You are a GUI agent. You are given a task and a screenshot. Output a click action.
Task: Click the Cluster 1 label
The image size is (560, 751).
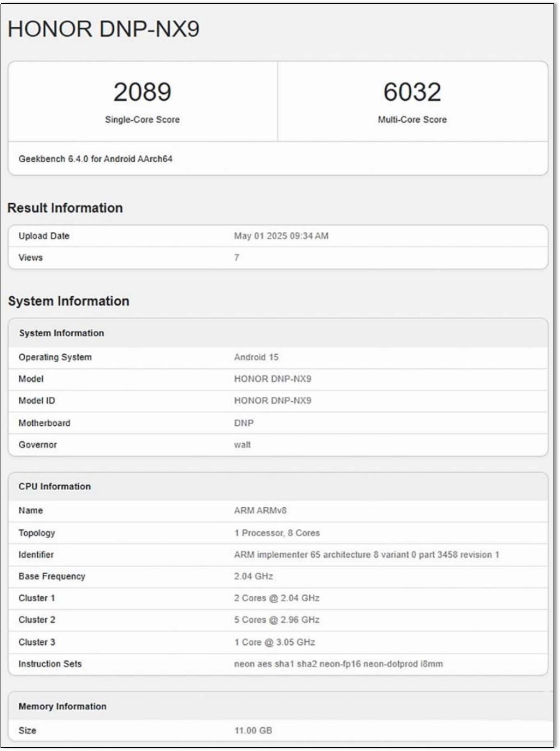click(37, 598)
